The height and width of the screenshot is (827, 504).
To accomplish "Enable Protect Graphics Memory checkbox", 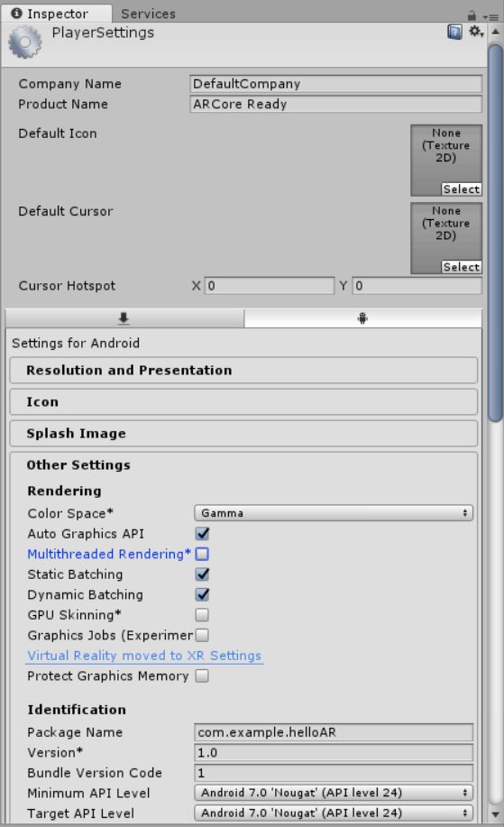I will tap(202, 675).
